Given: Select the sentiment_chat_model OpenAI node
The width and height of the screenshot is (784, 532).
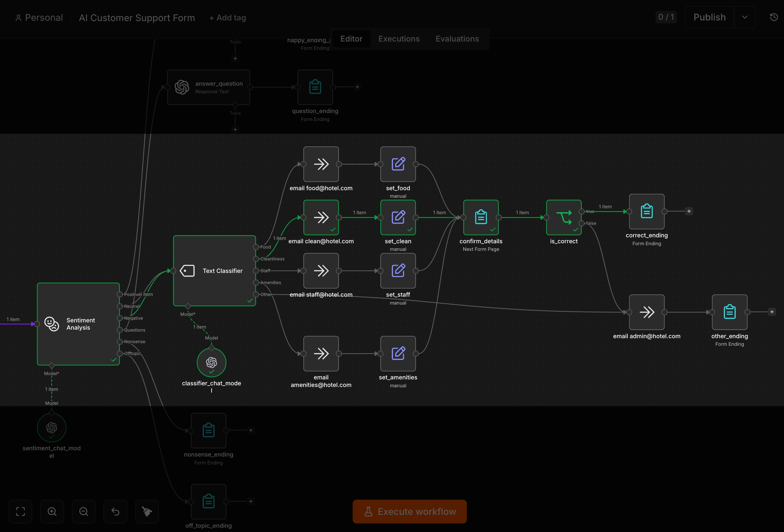Looking at the screenshot, I should point(52,428).
